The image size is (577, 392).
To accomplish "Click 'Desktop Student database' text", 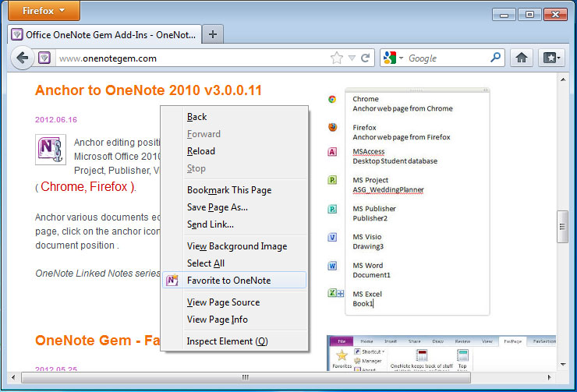I will click(x=395, y=161).
